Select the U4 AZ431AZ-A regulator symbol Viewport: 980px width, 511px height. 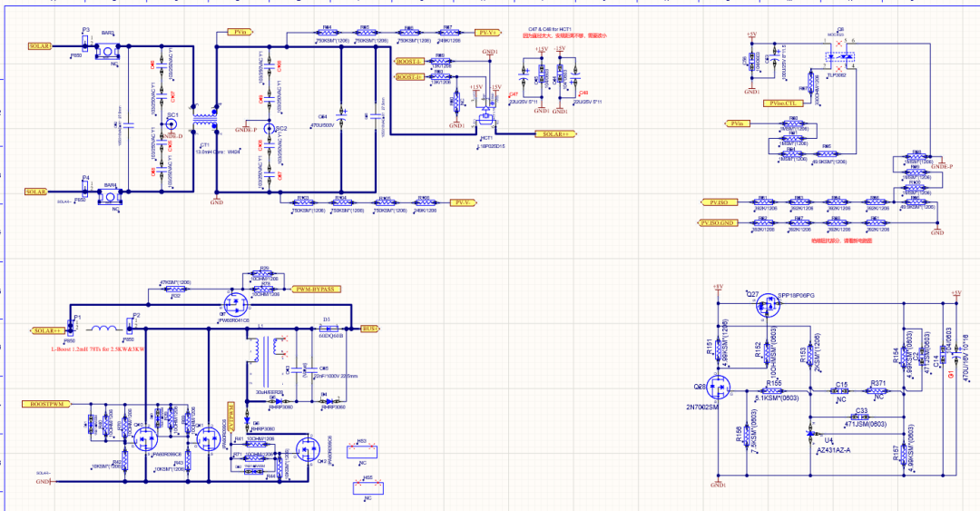pyautogui.click(x=810, y=432)
